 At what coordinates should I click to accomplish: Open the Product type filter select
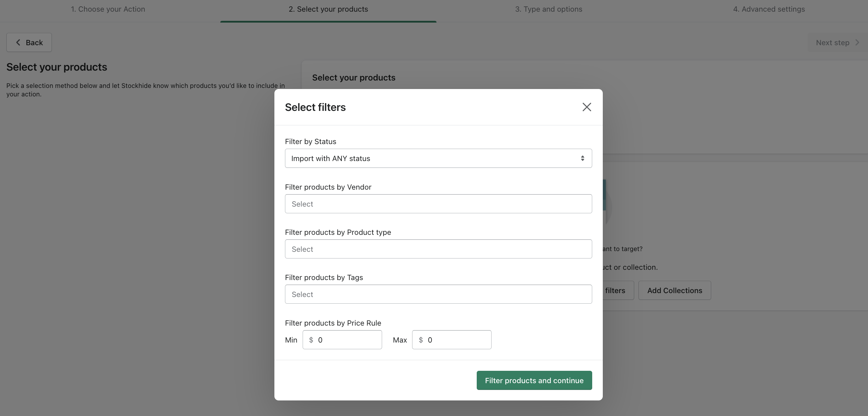tap(438, 249)
